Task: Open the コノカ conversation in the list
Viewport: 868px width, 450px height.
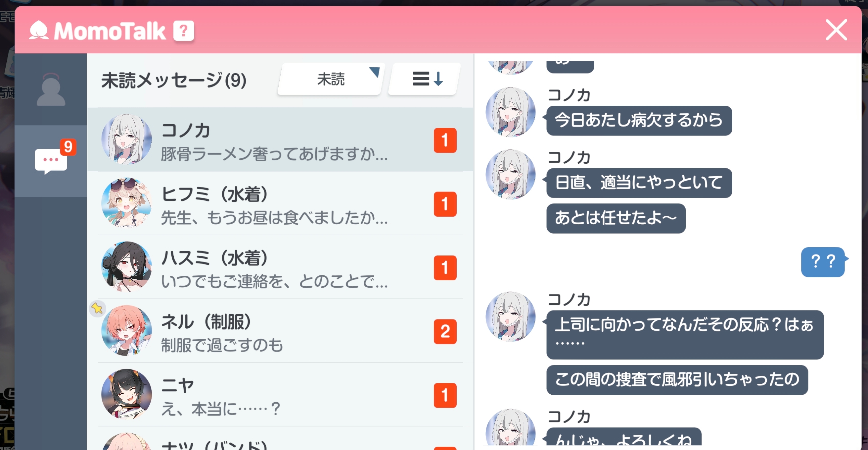Action: pos(280,139)
